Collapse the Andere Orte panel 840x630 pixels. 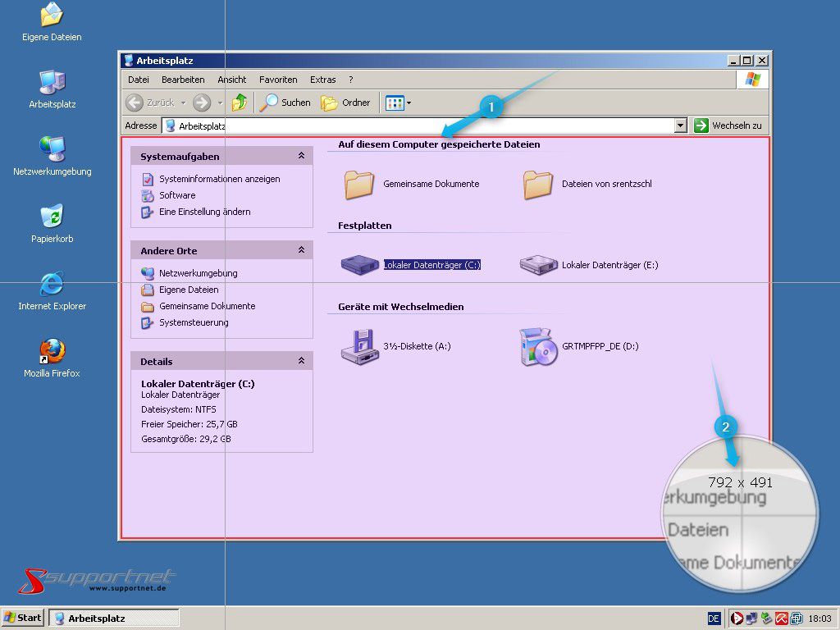(301, 250)
